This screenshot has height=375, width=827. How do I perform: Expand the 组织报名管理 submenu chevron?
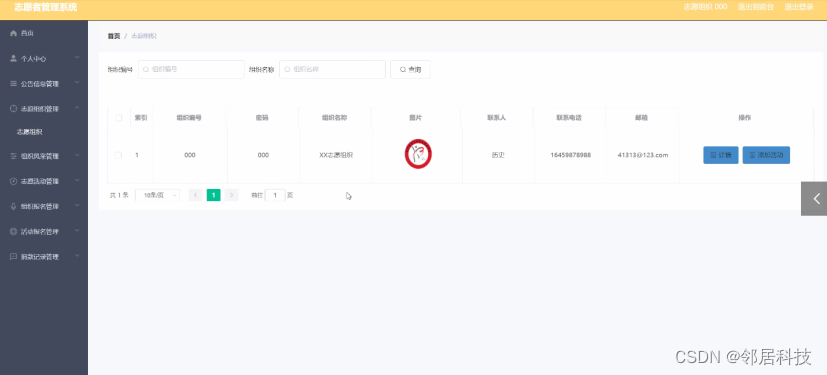click(x=77, y=205)
